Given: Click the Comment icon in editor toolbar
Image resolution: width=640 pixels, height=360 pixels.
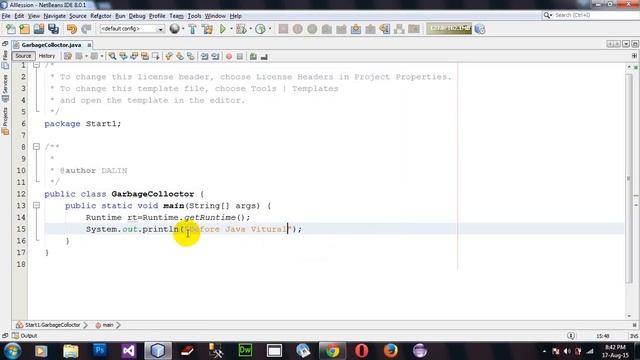Looking at the screenshot, I should [x=253, y=56].
